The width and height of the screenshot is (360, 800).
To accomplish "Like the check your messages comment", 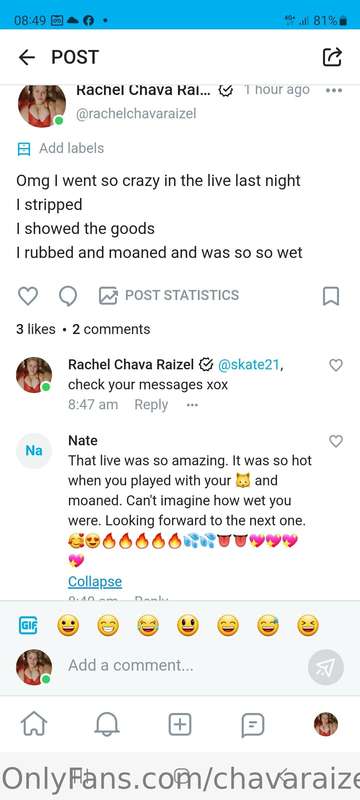I will [336, 365].
